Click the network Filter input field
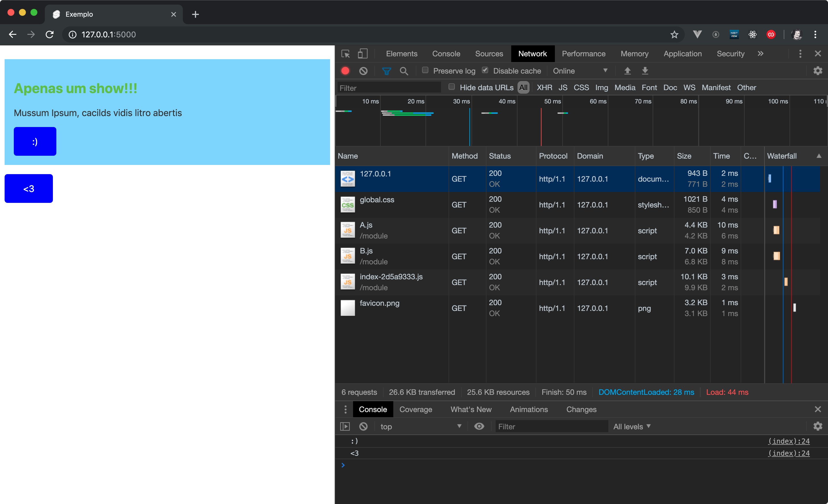The width and height of the screenshot is (828, 504). (x=389, y=88)
